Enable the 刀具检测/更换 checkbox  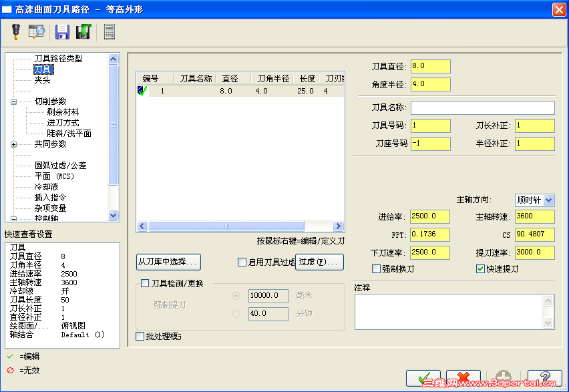(x=145, y=283)
